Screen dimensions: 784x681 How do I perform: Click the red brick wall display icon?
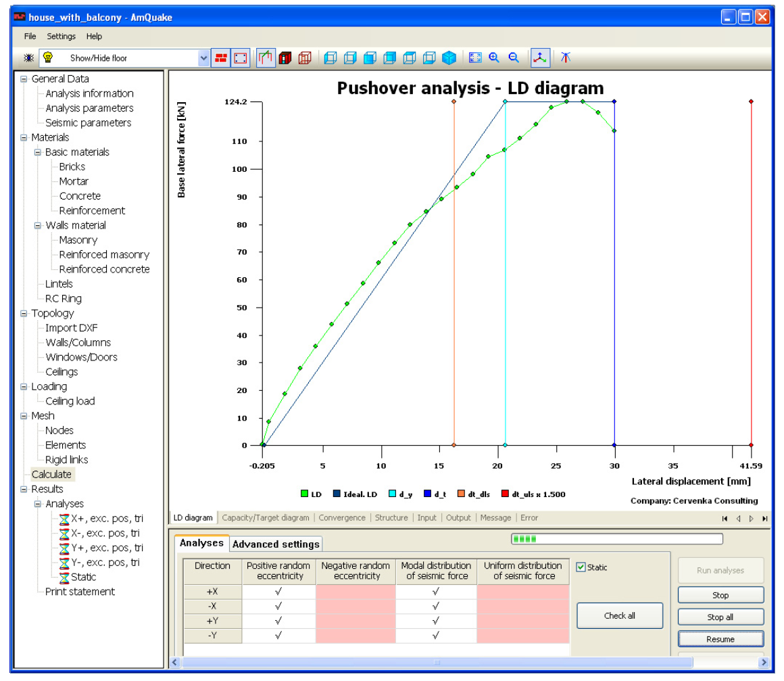(221, 58)
